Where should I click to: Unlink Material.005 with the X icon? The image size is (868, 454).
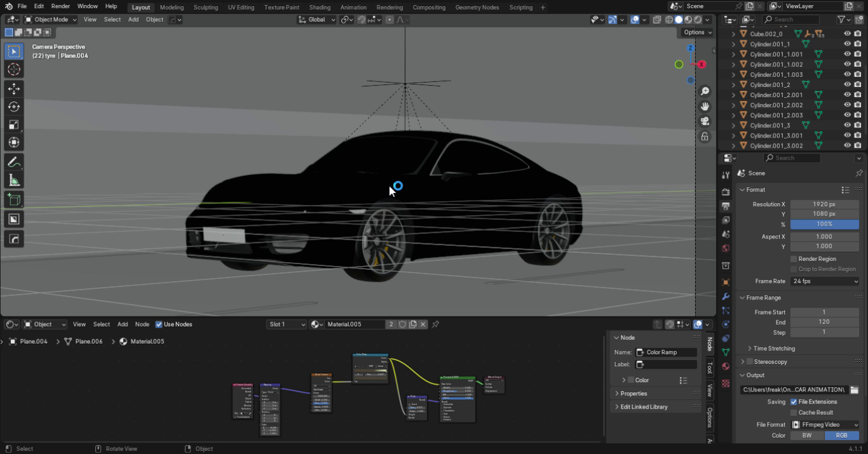click(x=423, y=324)
